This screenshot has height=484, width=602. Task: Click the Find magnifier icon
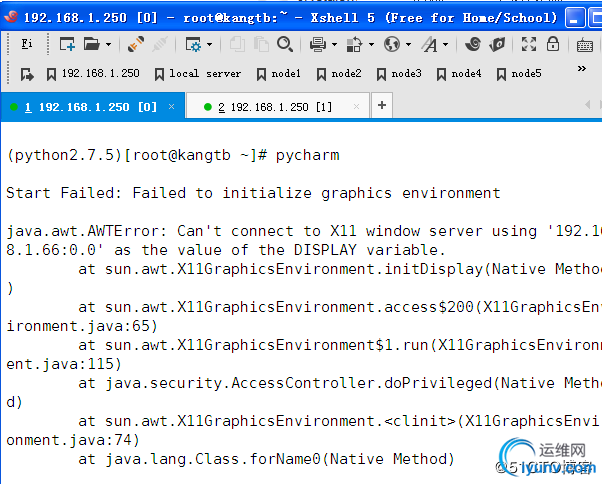pos(285,45)
